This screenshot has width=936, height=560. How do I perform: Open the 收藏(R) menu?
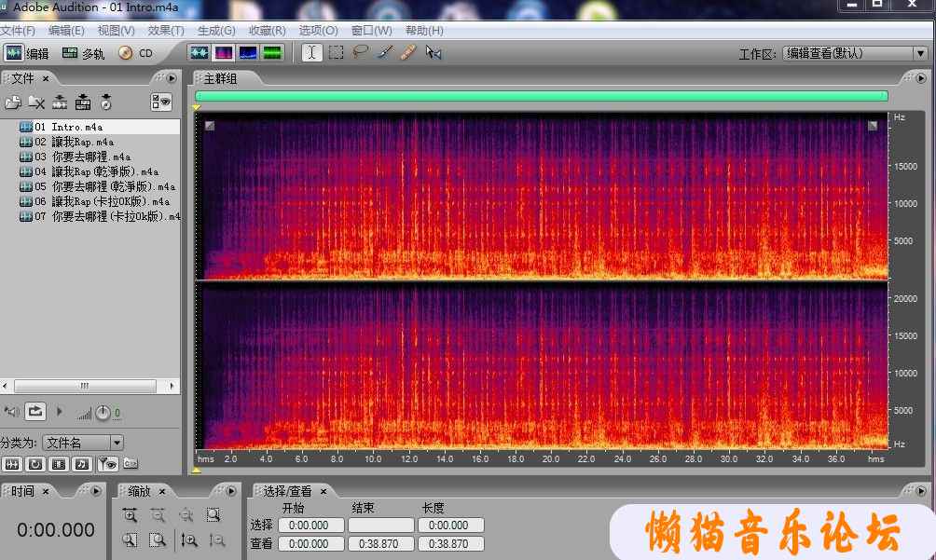267,31
